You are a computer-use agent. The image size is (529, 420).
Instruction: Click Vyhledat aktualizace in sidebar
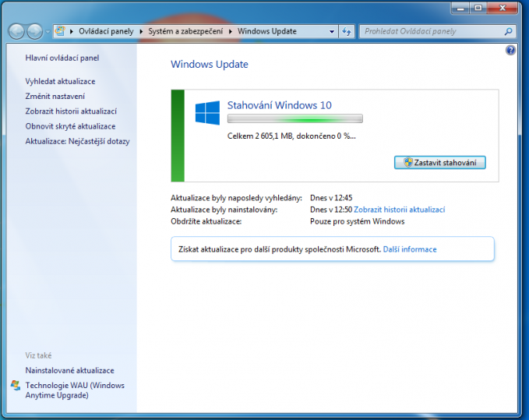[x=60, y=81]
